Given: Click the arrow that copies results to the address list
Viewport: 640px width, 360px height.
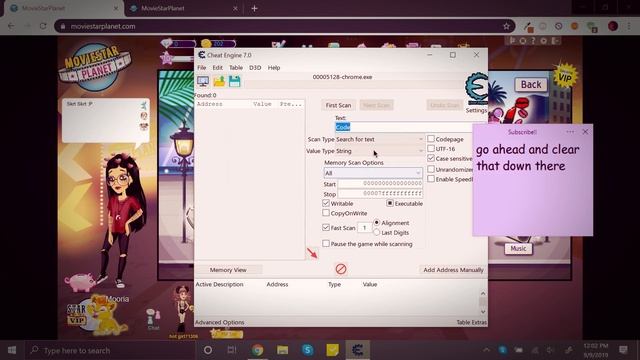Looking at the screenshot, I should point(312,253).
